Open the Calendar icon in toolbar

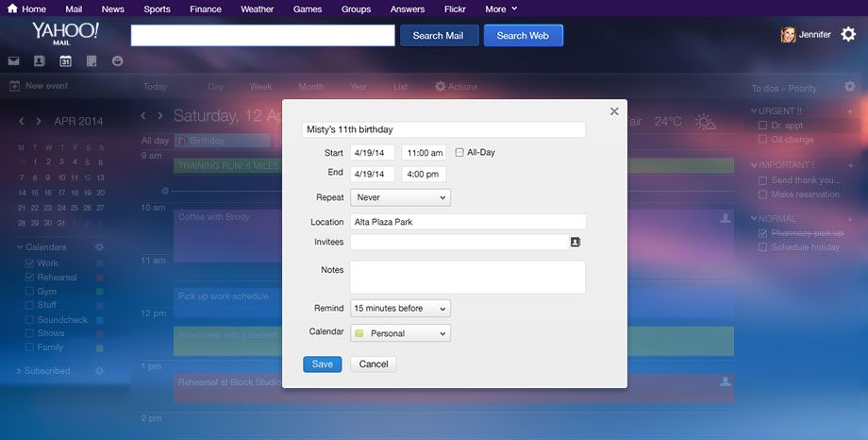(x=65, y=61)
